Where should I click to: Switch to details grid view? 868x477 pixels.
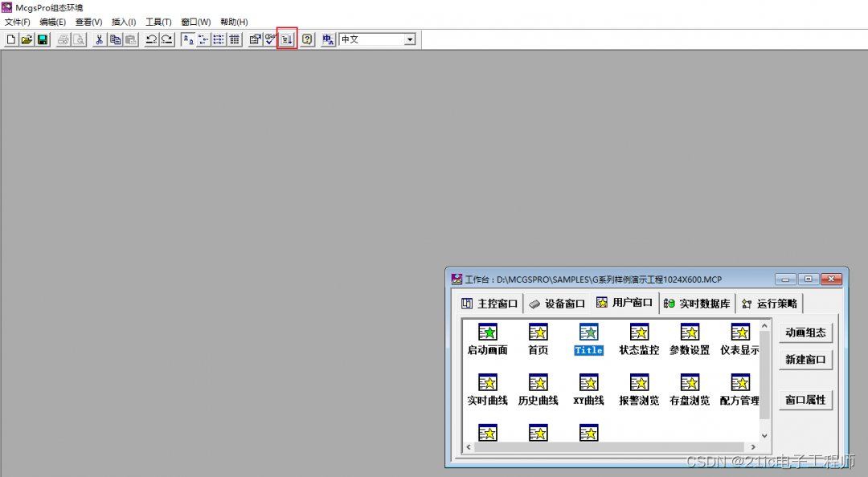(x=235, y=39)
